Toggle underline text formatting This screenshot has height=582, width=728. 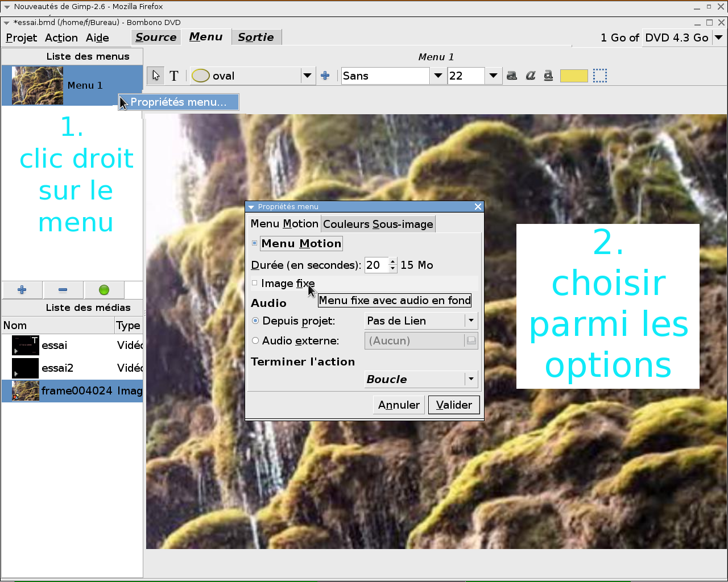(548, 76)
